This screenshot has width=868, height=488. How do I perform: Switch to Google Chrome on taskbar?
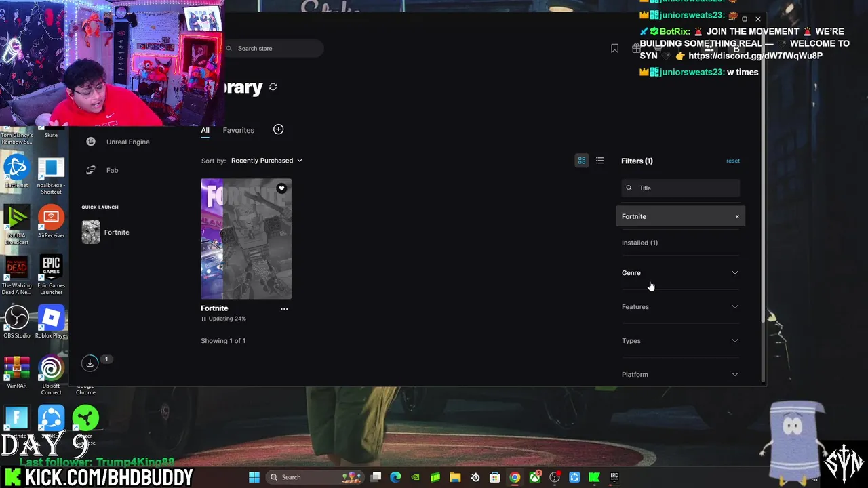515,477
